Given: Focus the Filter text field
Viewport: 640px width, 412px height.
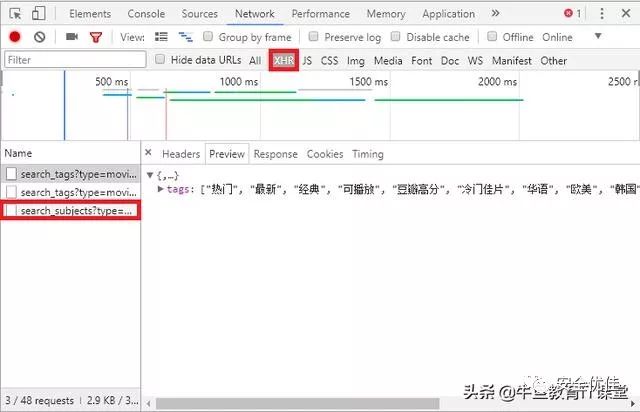Looking at the screenshot, I should pyautogui.click(x=75, y=60).
